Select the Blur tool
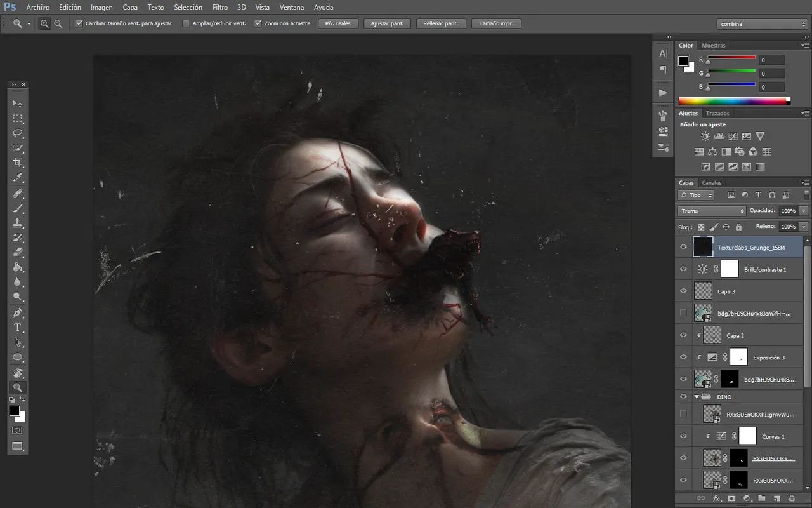This screenshot has width=812, height=508. click(x=18, y=283)
